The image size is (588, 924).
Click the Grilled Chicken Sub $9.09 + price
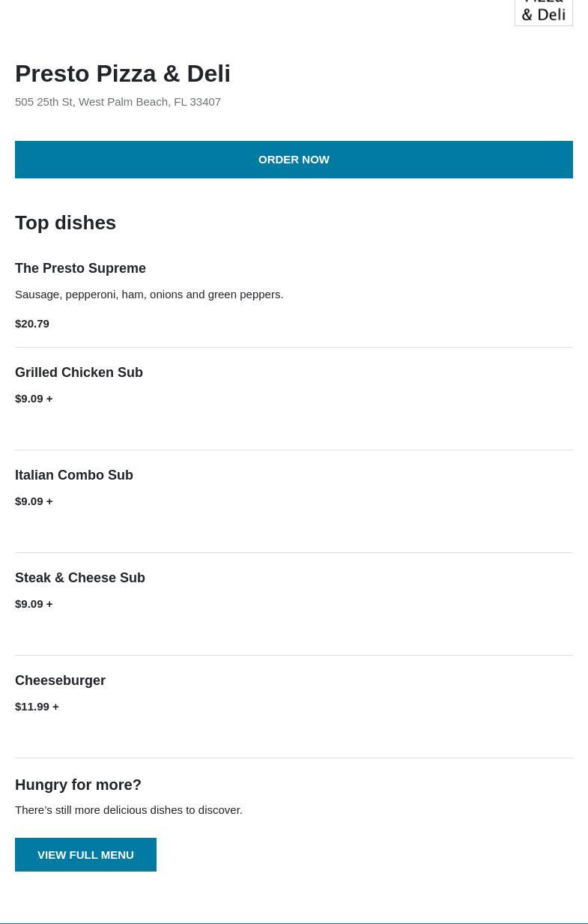click(34, 399)
